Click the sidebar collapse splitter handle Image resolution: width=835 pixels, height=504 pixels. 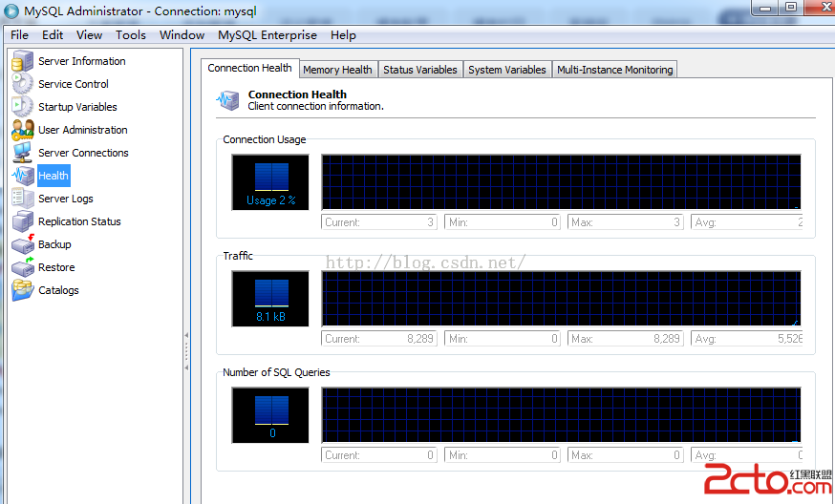point(186,351)
